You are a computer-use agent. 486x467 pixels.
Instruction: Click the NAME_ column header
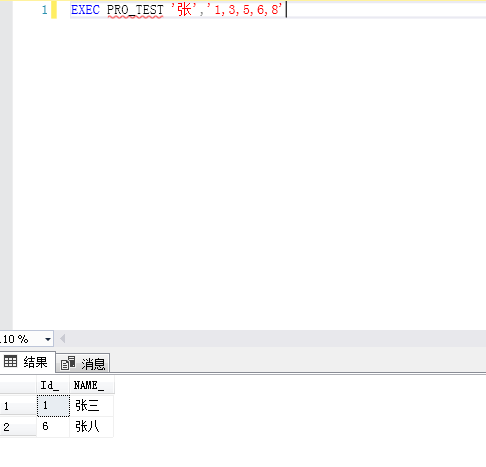tap(91, 385)
